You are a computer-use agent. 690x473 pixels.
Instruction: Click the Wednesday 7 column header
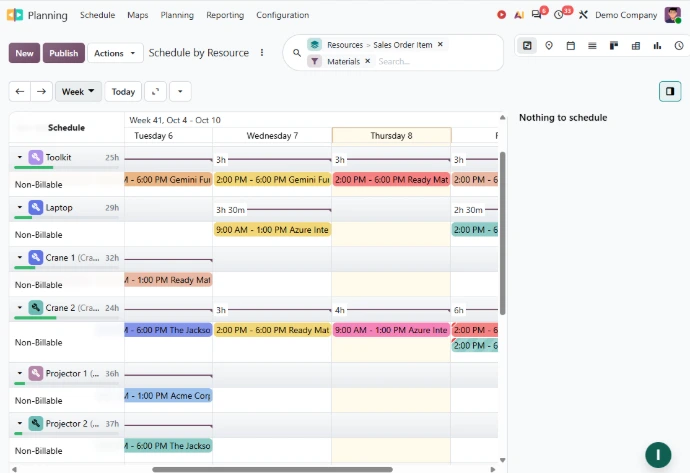[272, 136]
